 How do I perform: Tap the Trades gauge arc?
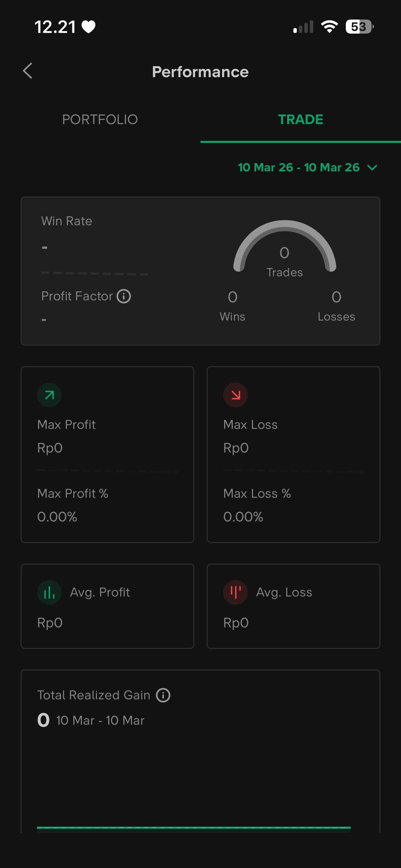284,226
